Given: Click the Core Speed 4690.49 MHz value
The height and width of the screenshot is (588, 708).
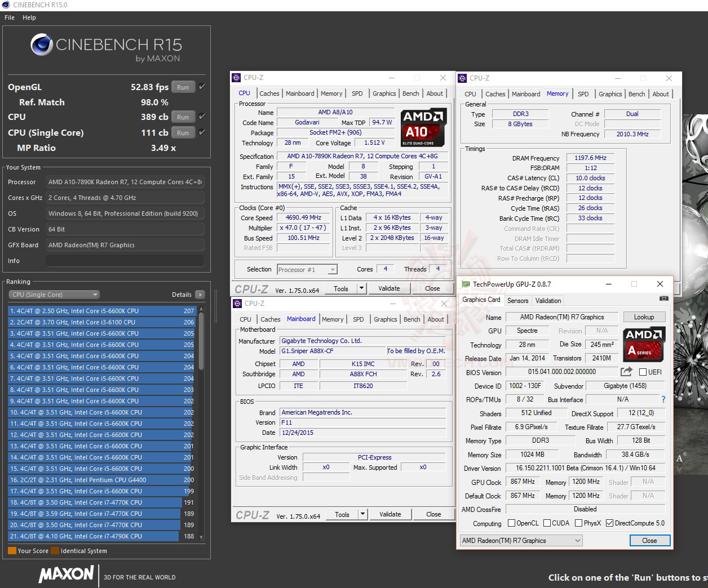Looking at the screenshot, I should (x=303, y=217).
